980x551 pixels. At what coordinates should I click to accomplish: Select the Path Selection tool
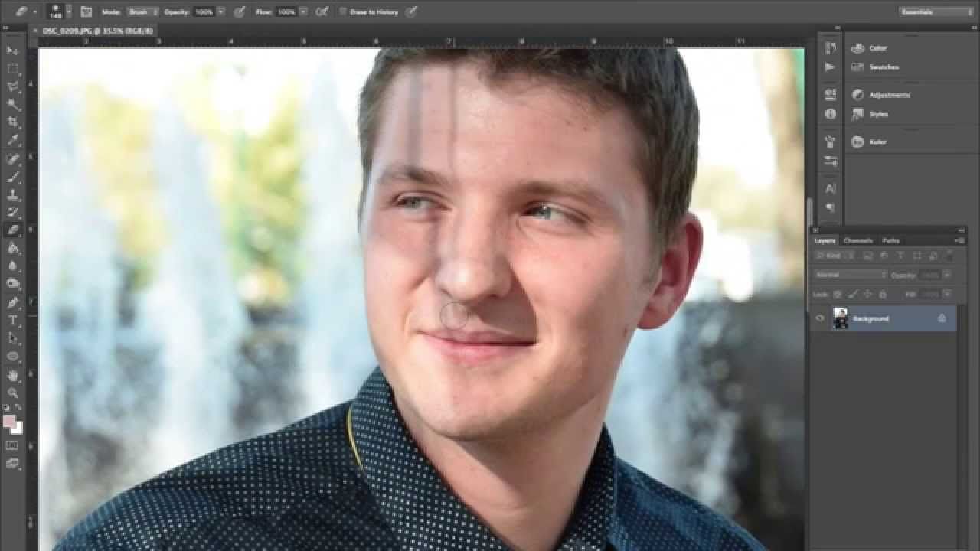point(13,338)
